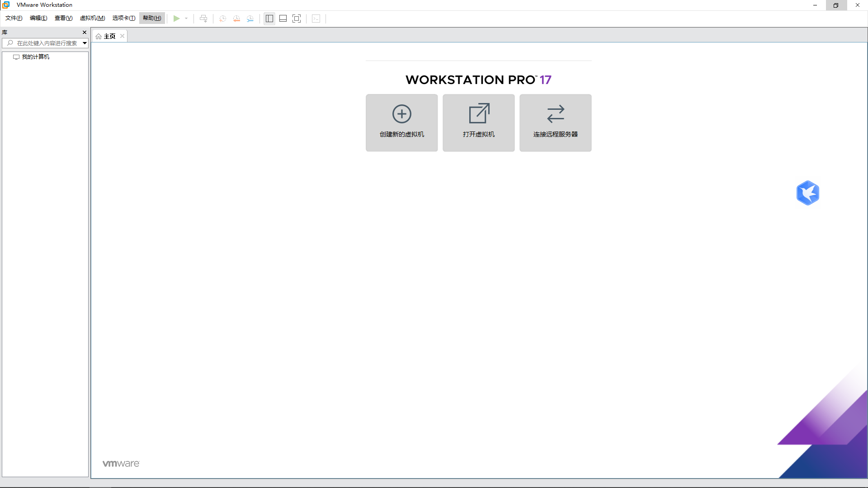Screen dimensions: 868x488
Task: Enter full screen mode from toolbar
Action: click(297, 19)
